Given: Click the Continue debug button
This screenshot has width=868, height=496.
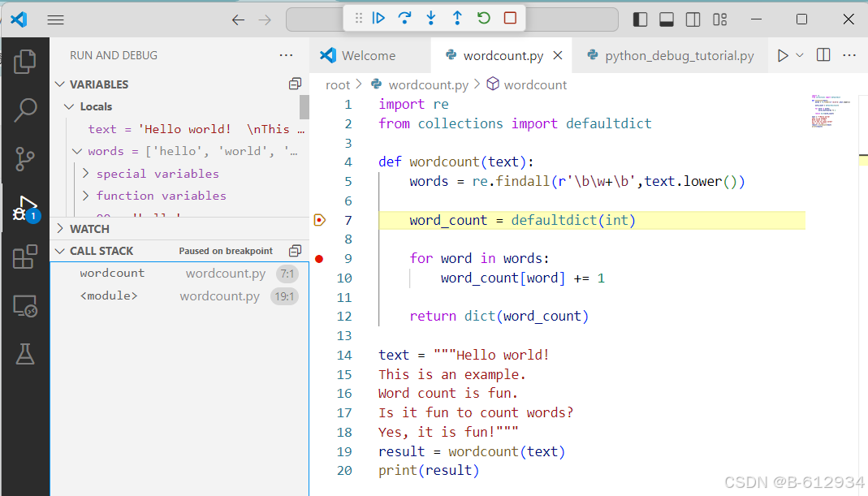Looking at the screenshot, I should 378,19.
